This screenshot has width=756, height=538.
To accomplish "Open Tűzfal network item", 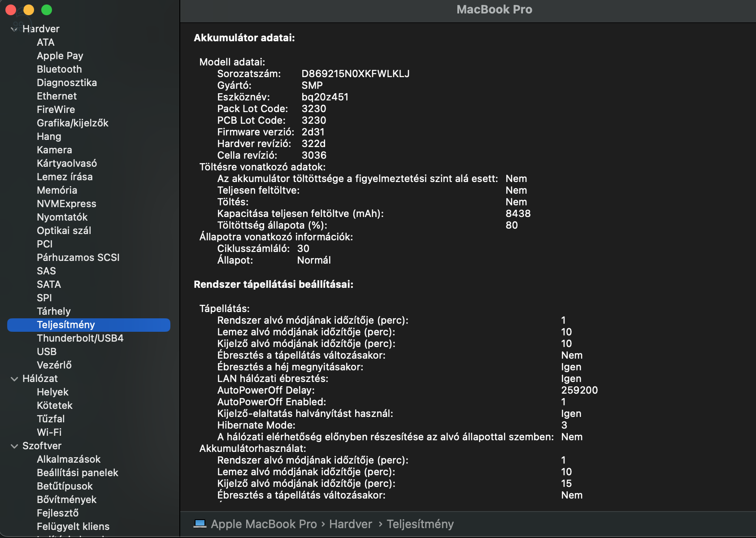I will click(51, 419).
